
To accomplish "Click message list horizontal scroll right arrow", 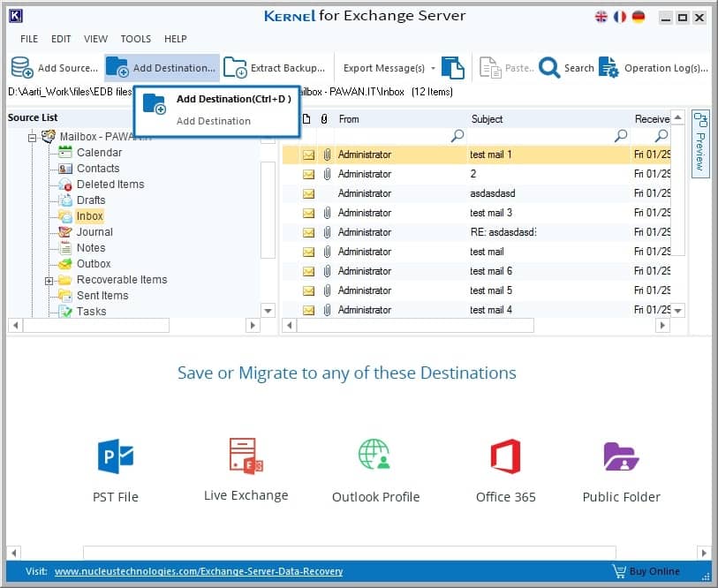I will pyautogui.click(x=662, y=326).
